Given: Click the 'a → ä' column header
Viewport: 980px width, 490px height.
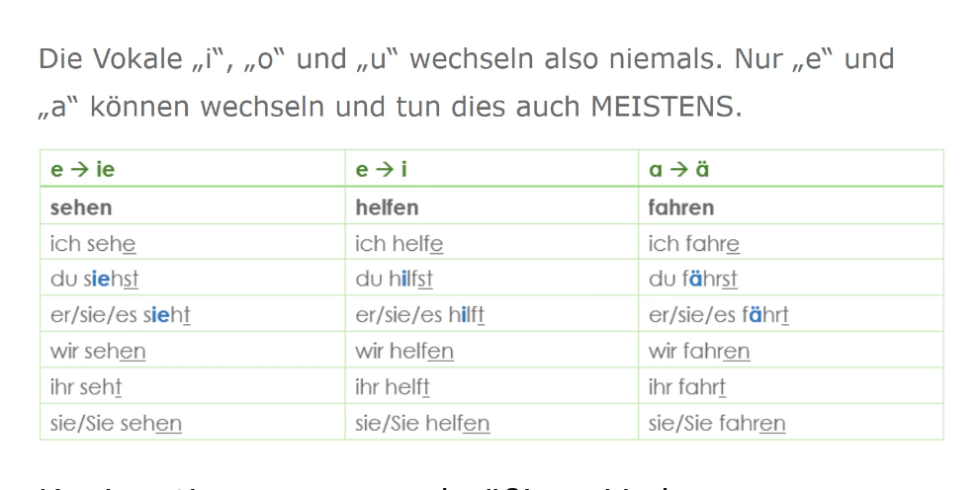Looking at the screenshot, I should [x=678, y=170].
